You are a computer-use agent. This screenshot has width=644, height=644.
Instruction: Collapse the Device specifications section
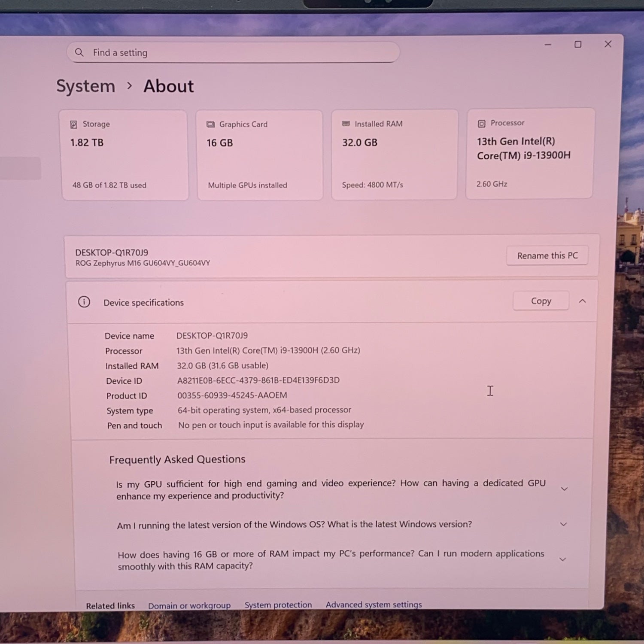click(582, 301)
